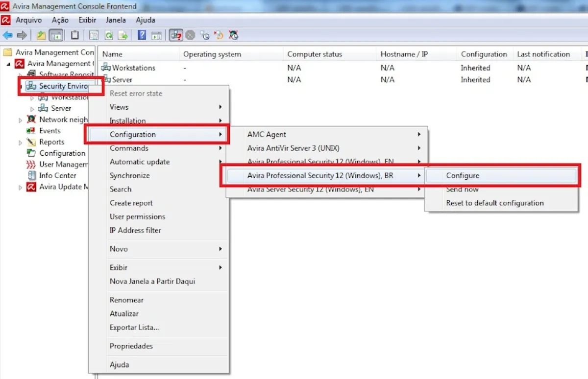This screenshot has width=588, height=379.
Task: Open the Novo submenu
Action: [x=159, y=249]
